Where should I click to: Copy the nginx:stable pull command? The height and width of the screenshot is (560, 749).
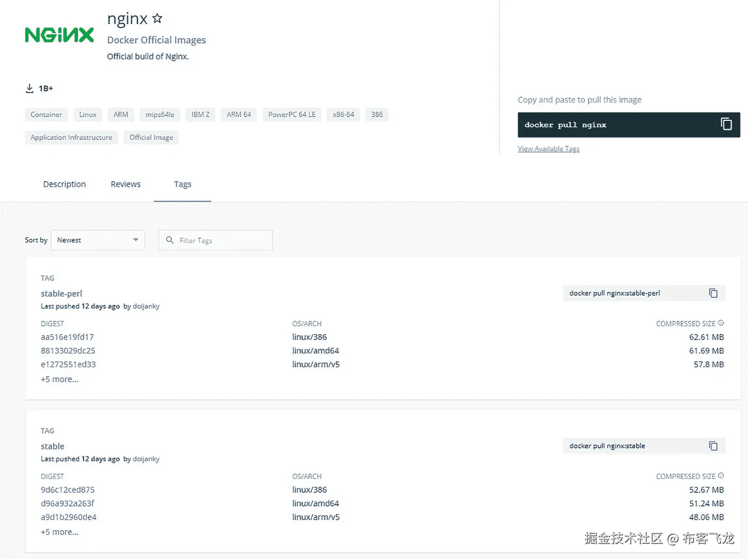click(x=713, y=446)
